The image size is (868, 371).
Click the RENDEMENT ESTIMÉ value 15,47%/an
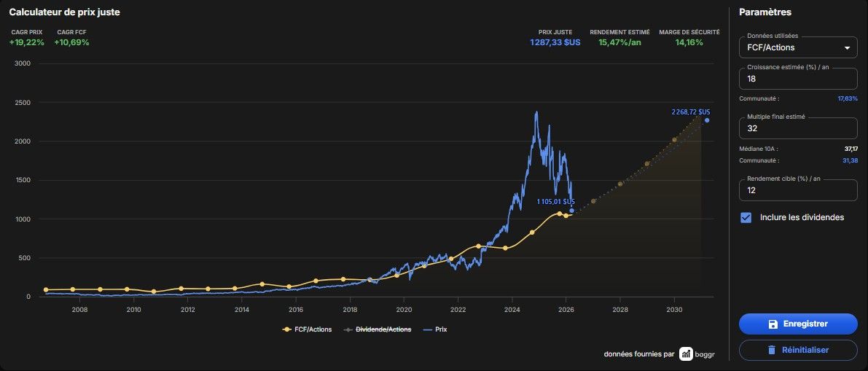click(x=619, y=42)
